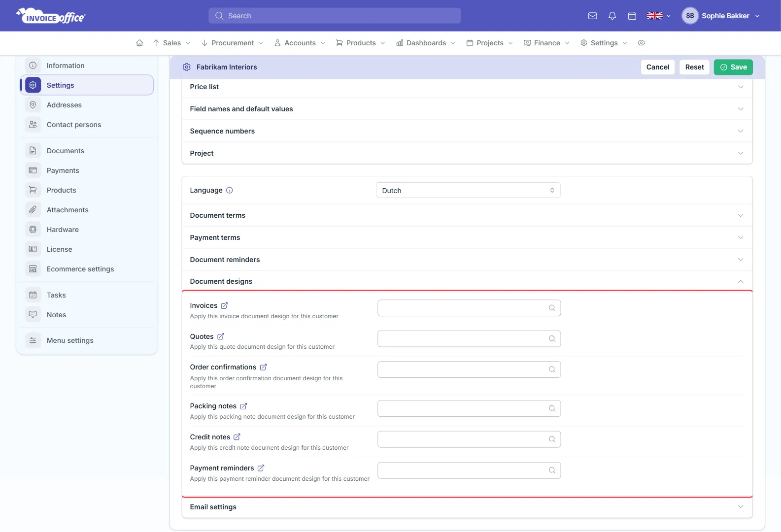Viewport: 781px width, 532px height.
Task: Open the UK flag language selector
Action: (659, 16)
